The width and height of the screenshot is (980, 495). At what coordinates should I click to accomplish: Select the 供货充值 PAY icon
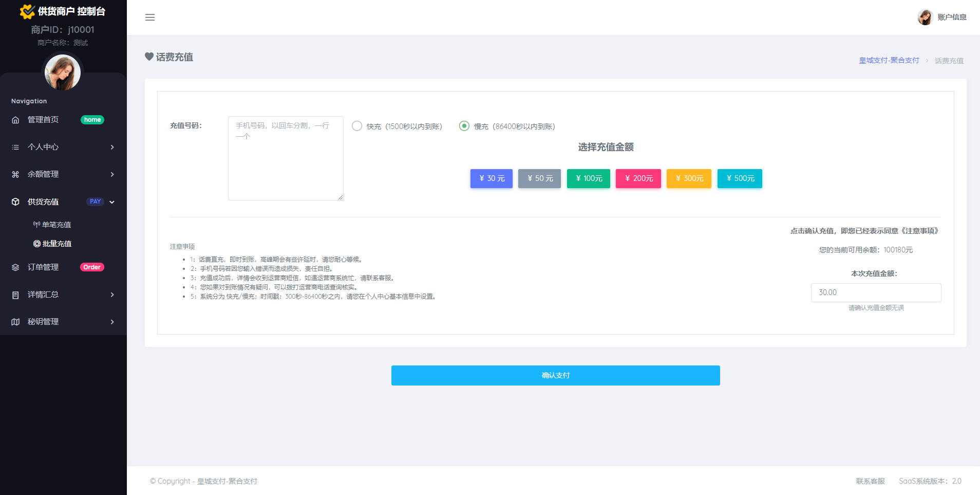point(15,201)
